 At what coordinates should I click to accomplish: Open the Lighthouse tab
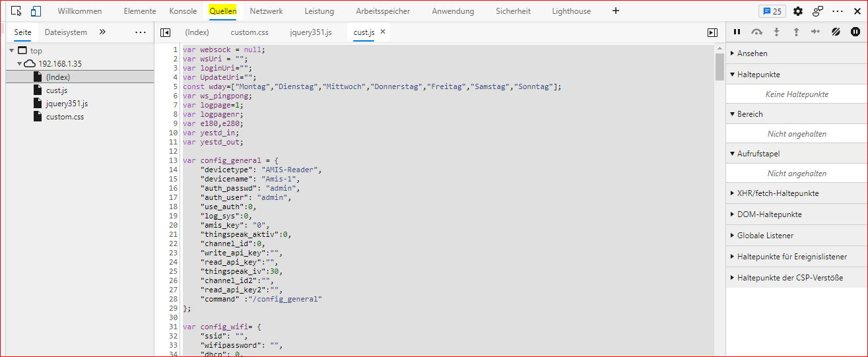point(572,11)
